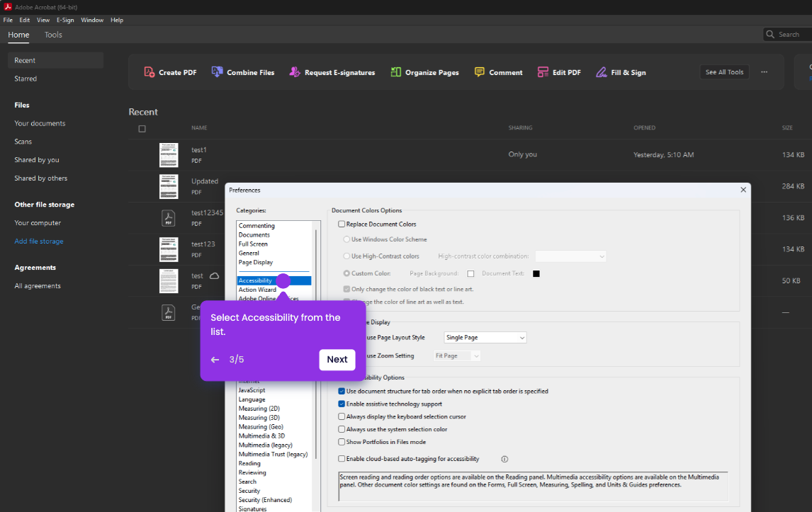Disable Enable assistive technology support
Viewport: 812px width, 512px height.
pyautogui.click(x=342, y=404)
